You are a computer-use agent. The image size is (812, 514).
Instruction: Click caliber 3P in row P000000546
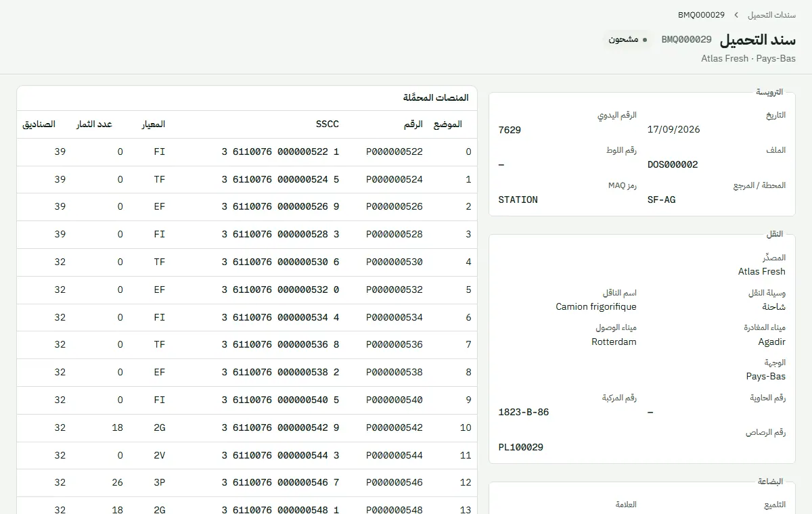point(159,483)
